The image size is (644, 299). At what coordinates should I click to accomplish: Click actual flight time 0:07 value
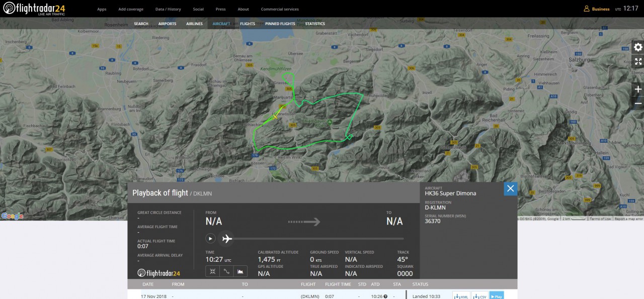143,246
